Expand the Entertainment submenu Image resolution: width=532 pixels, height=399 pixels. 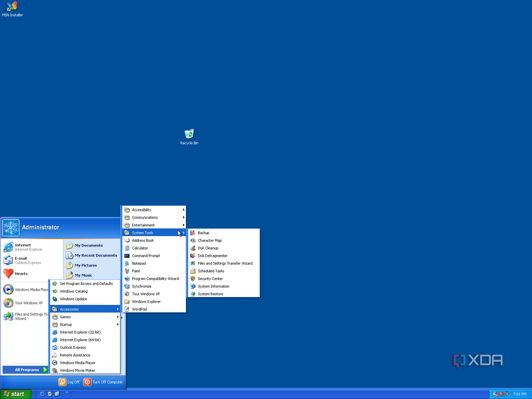(x=154, y=226)
